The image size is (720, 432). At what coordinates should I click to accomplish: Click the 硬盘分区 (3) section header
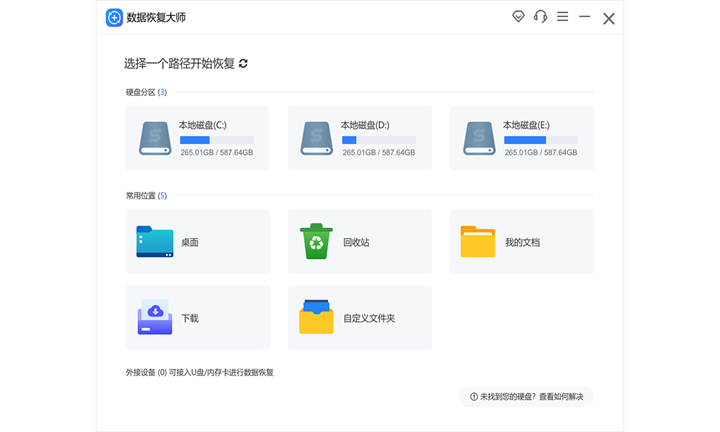pyautogui.click(x=146, y=92)
